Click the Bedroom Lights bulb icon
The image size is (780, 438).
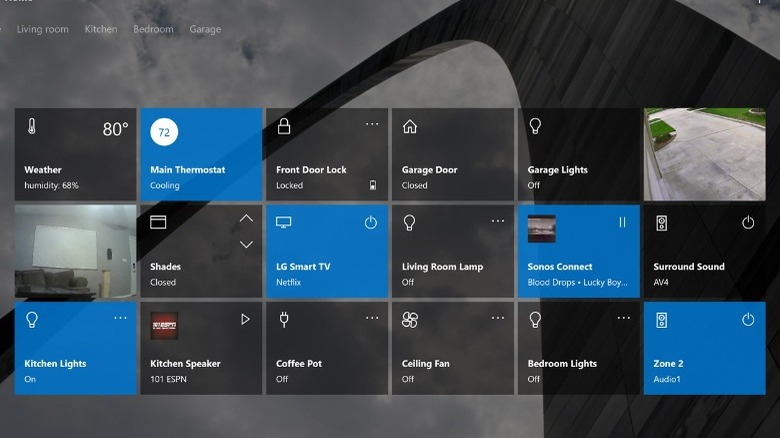point(535,320)
